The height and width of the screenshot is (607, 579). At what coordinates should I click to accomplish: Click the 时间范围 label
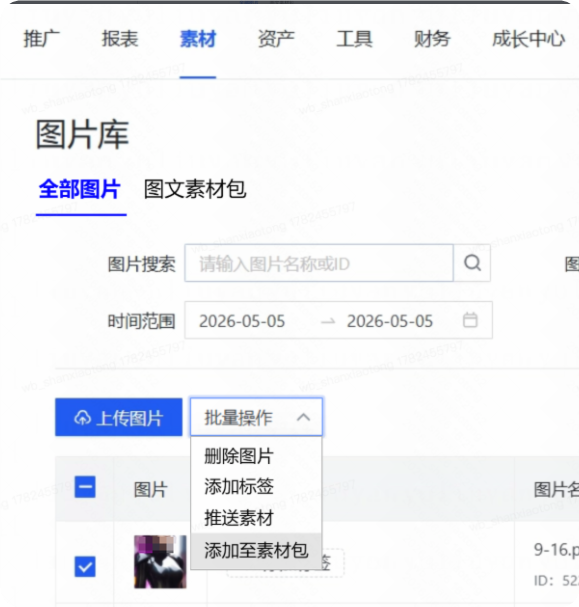[141, 321]
